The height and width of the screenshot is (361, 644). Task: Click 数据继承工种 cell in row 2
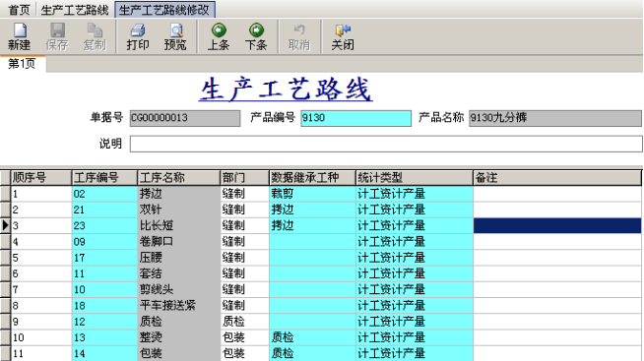click(x=312, y=210)
